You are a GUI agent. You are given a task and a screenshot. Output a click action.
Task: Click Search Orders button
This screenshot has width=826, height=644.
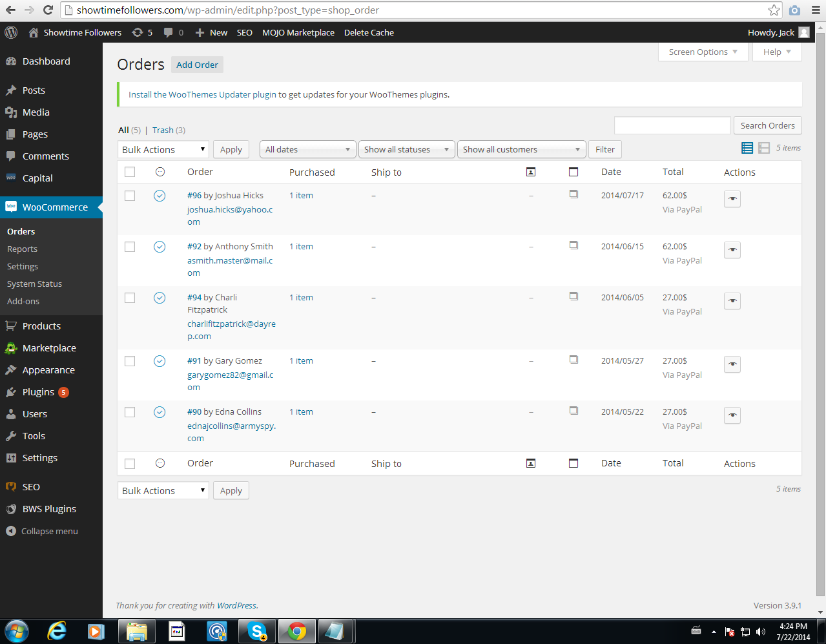point(767,125)
